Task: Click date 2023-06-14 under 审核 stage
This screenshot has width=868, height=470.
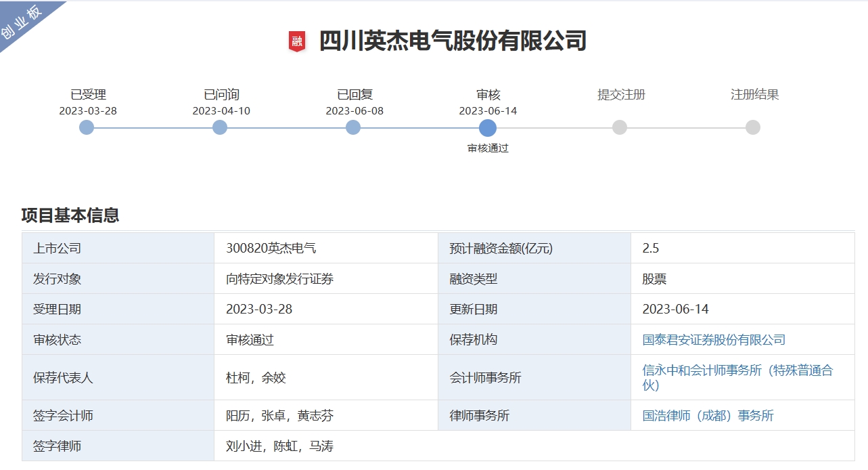Action: pos(488,110)
